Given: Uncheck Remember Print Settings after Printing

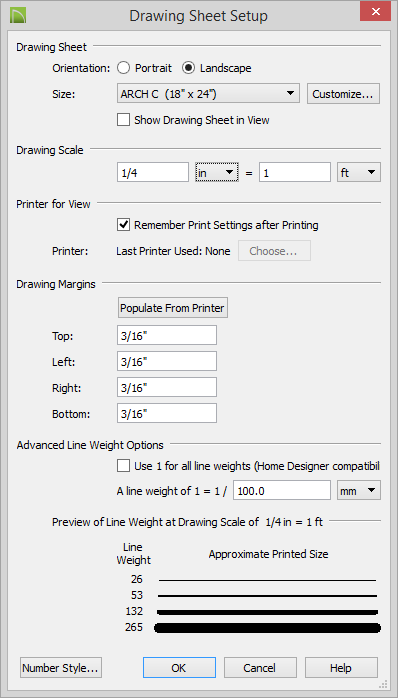Looking at the screenshot, I should click(123, 225).
